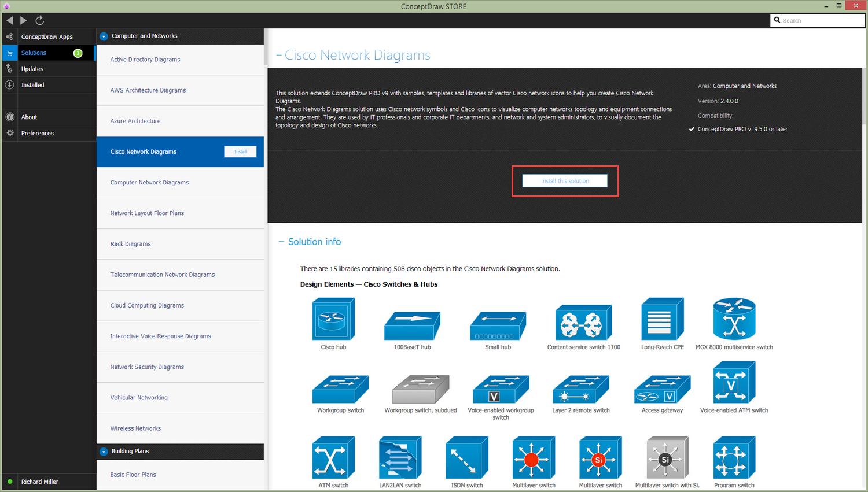Collapse the Computer and Networks category

pyautogui.click(x=104, y=36)
